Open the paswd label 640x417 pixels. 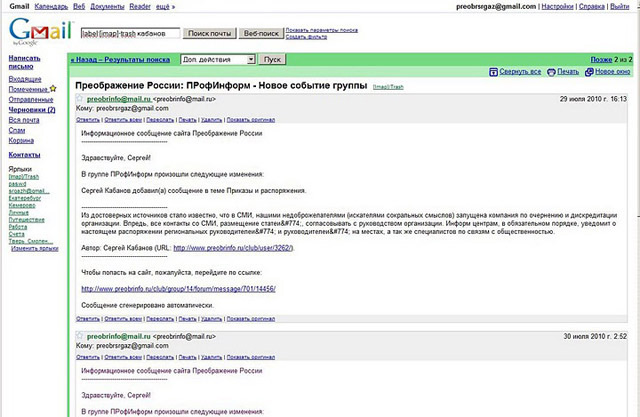coord(18,184)
